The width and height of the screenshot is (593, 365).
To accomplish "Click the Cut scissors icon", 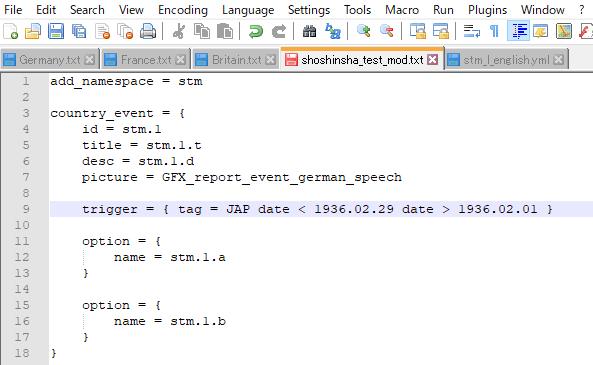I will (179, 31).
